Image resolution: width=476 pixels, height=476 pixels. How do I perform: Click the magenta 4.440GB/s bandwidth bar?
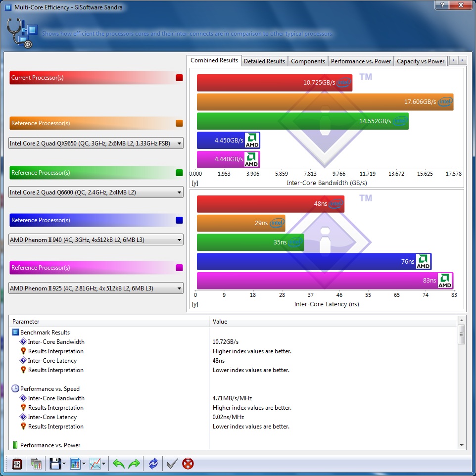[x=228, y=159]
